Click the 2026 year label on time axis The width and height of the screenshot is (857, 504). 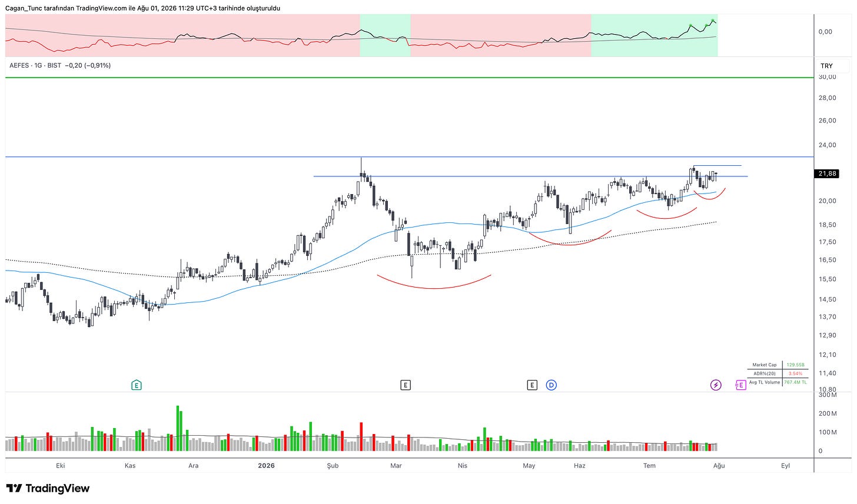pos(267,466)
